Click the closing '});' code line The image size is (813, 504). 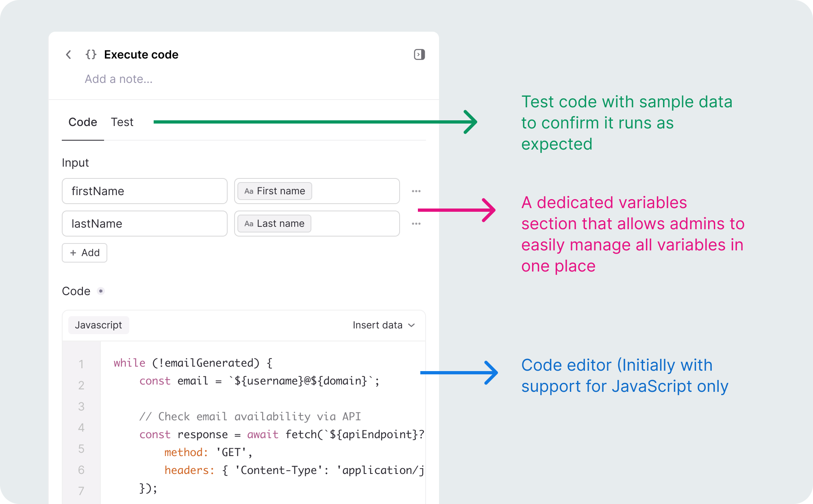click(148, 488)
